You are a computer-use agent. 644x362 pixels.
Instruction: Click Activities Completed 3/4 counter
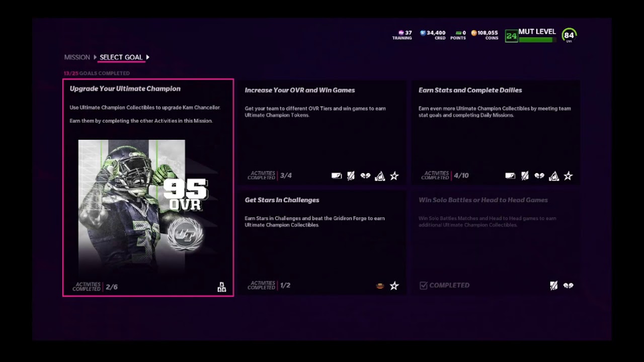tap(270, 175)
